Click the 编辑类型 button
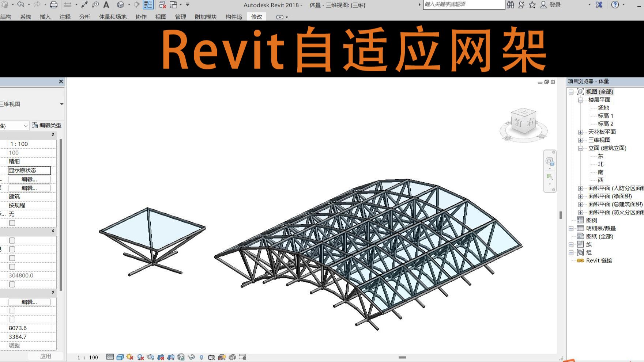 (47, 125)
